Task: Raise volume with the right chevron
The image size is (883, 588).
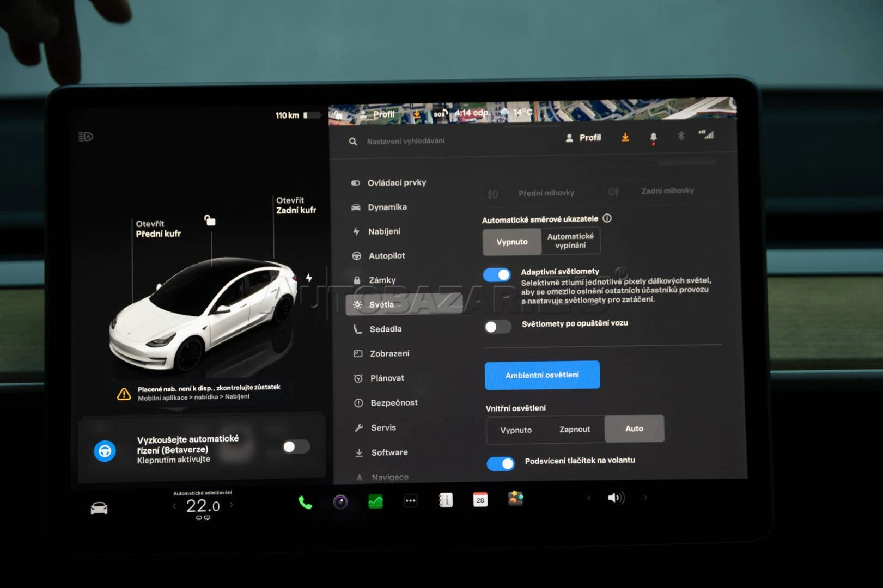Action: click(646, 497)
